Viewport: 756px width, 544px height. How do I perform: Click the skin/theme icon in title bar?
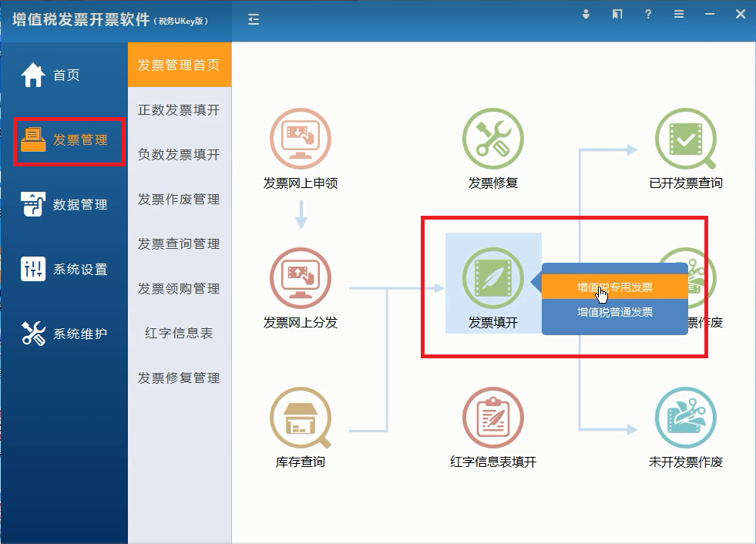tap(617, 14)
